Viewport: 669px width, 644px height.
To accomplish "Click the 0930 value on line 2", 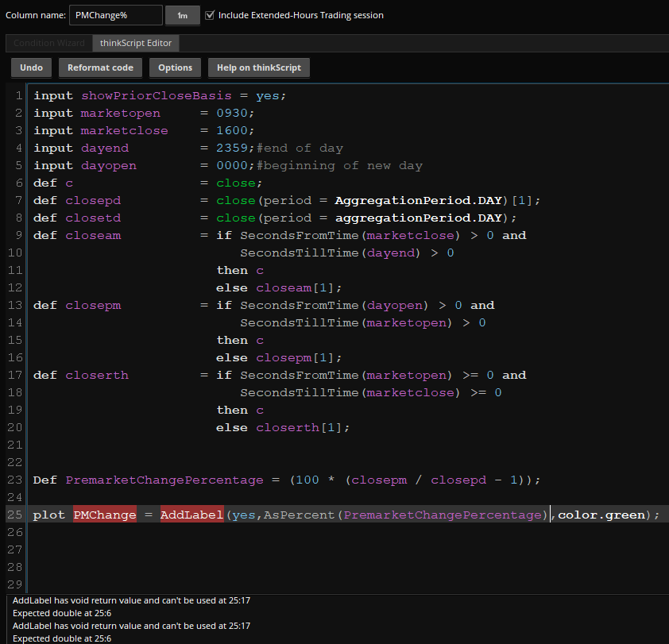I will tap(235, 113).
